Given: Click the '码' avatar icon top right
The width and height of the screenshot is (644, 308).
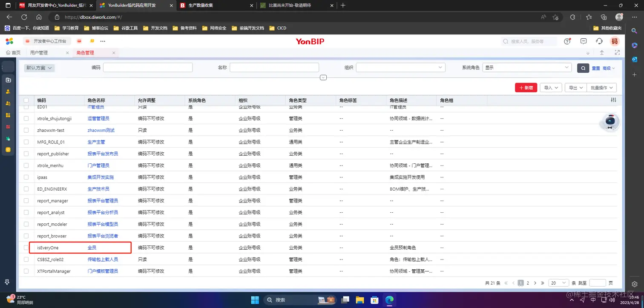Looking at the screenshot, I should pos(615,41).
